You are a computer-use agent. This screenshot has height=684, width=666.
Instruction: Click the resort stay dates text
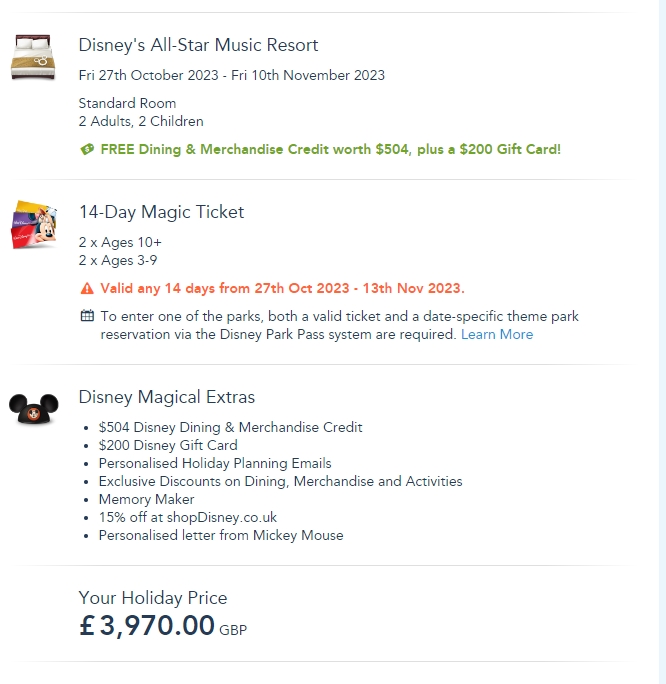click(x=231, y=75)
